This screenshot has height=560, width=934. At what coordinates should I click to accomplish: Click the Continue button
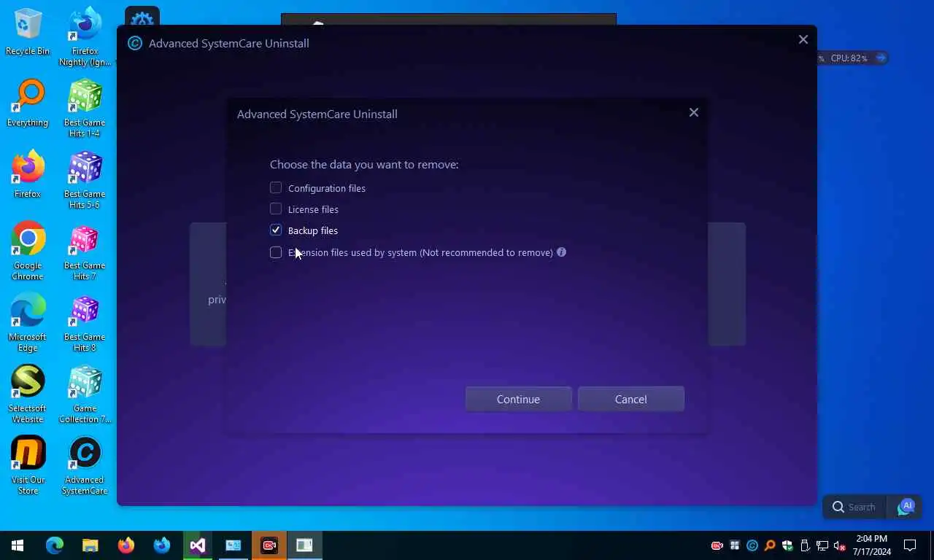[518, 399]
